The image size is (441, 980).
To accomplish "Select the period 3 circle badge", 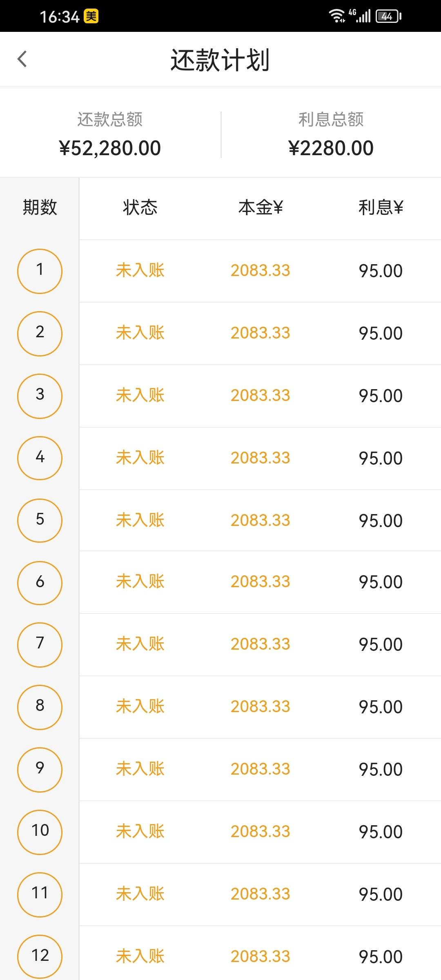I will point(40,396).
